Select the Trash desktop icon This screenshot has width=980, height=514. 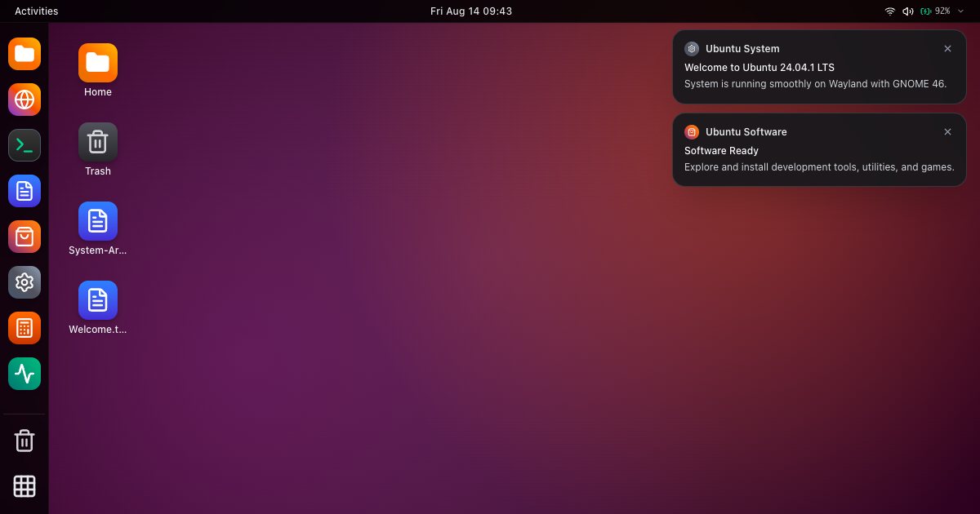(98, 142)
